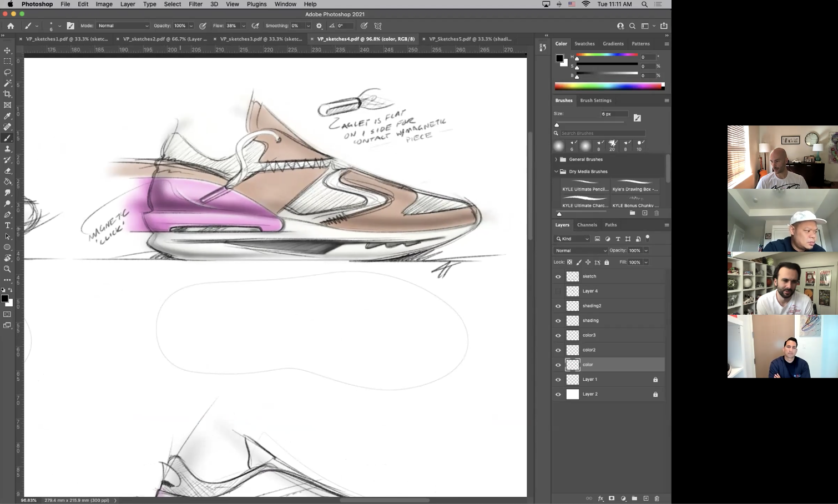This screenshot has height=504, width=838.
Task: Select the Type tool
Action: pyautogui.click(x=7, y=225)
